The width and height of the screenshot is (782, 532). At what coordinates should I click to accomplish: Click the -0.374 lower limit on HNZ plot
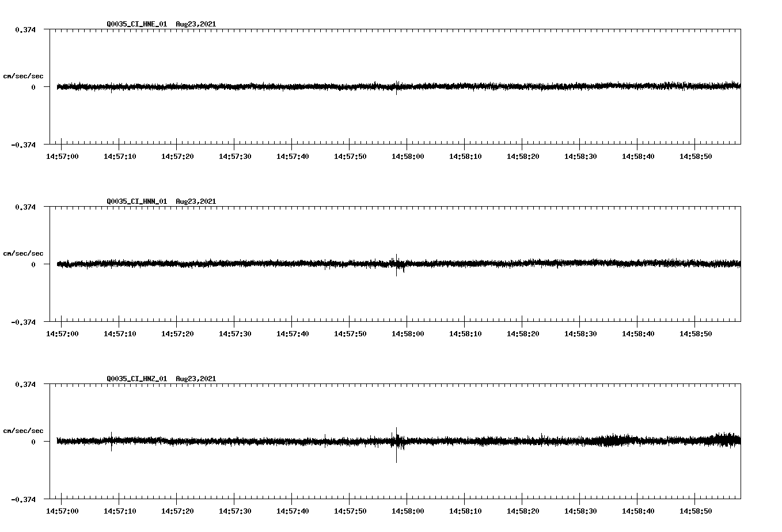coord(23,500)
